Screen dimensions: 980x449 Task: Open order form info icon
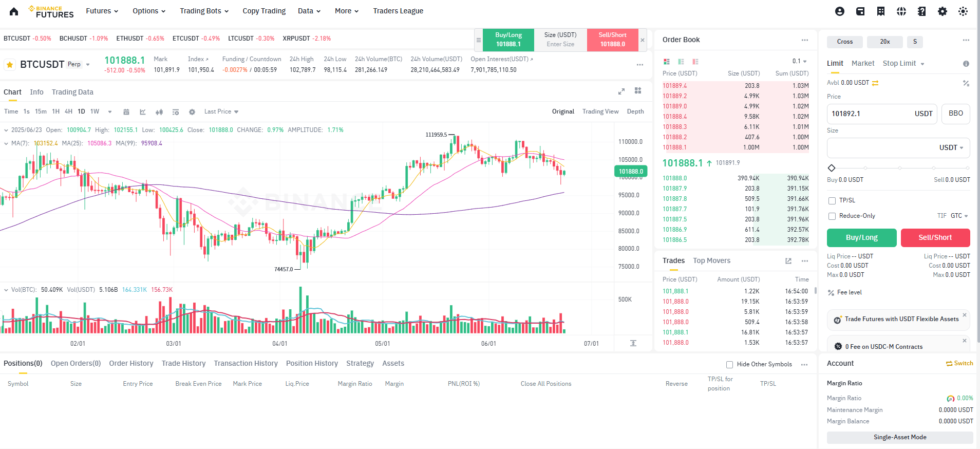[966, 64]
